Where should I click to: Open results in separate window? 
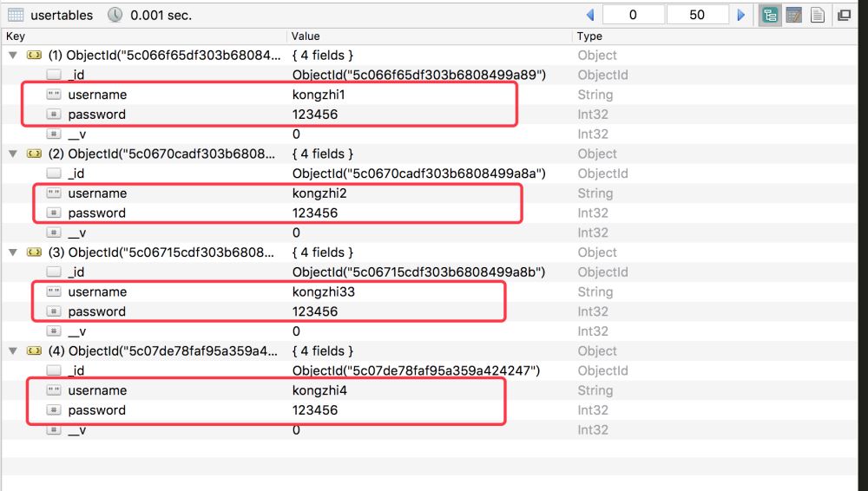(844, 15)
